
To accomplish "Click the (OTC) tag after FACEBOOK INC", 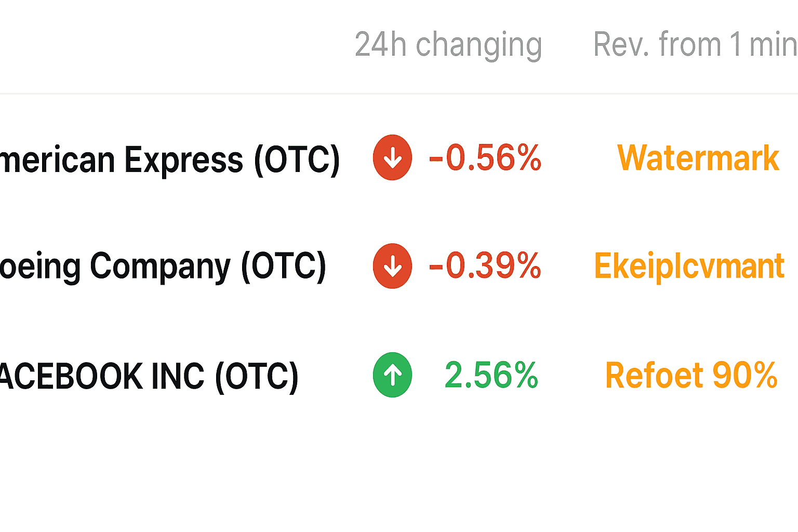I will click(257, 376).
